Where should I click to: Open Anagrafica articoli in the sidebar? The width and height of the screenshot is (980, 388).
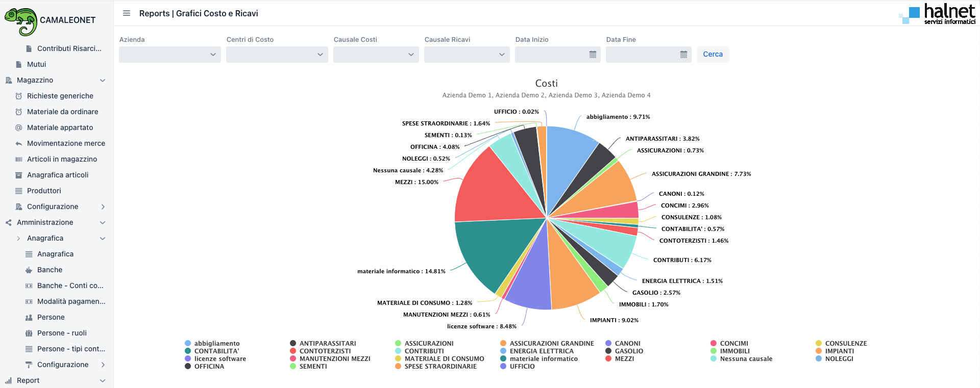(58, 175)
